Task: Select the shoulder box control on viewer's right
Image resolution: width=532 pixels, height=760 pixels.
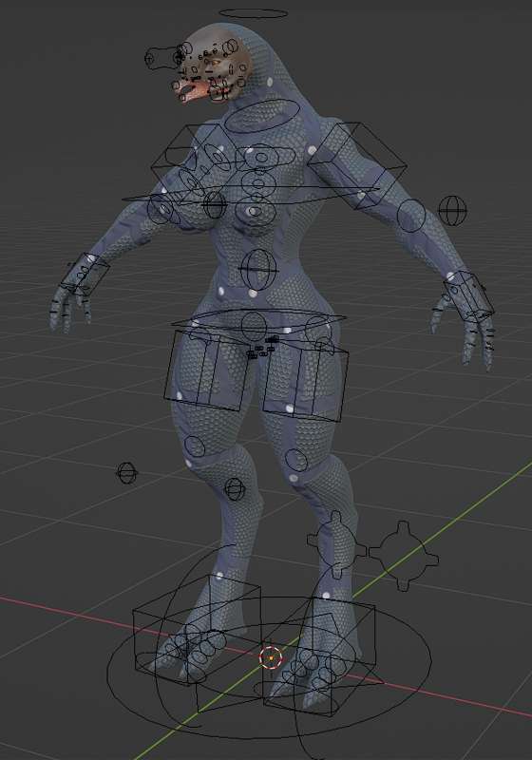Action: coord(357,164)
